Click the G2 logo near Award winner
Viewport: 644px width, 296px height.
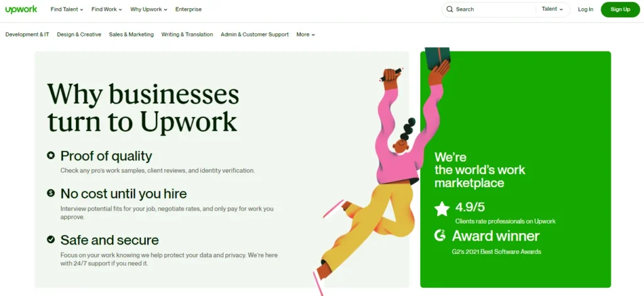[x=440, y=235]
